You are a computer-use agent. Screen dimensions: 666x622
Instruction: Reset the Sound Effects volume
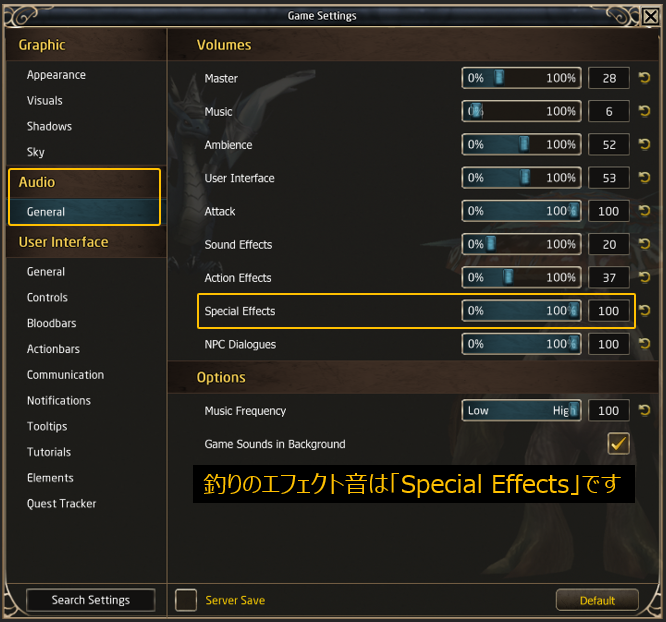tap(644, 244)
